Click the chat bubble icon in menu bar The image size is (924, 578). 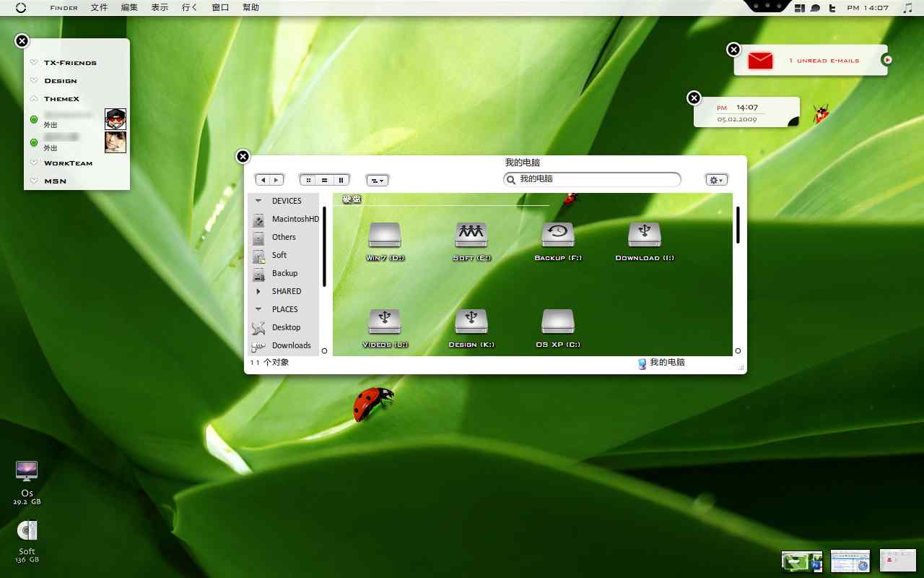click(816, 8)
